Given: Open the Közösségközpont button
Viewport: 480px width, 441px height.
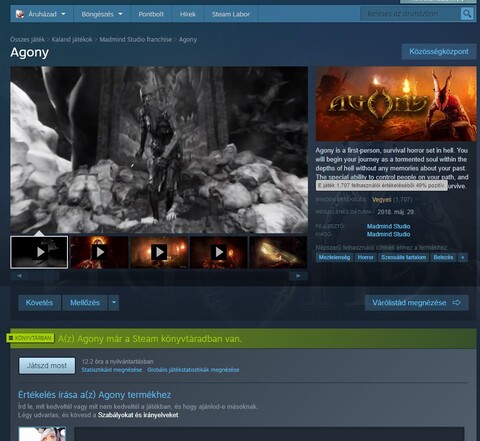Looking at the screenshot, I should point(439,52).
